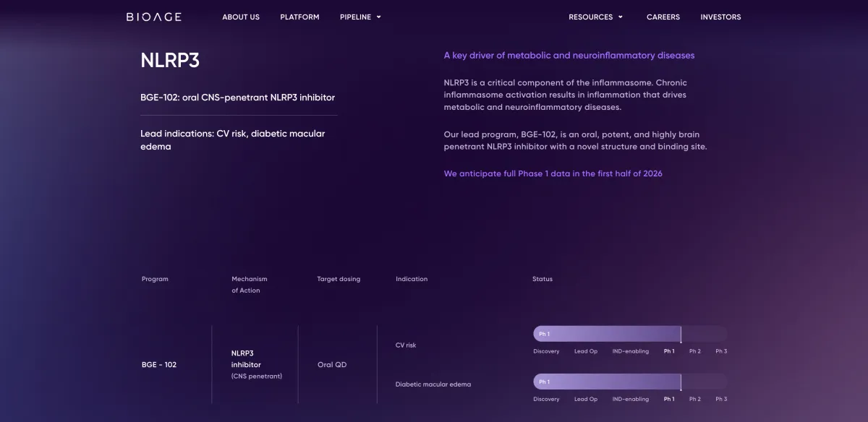Click the Pipeline dropdown arrow
868x422 pixels.
[x=379, y=17]
